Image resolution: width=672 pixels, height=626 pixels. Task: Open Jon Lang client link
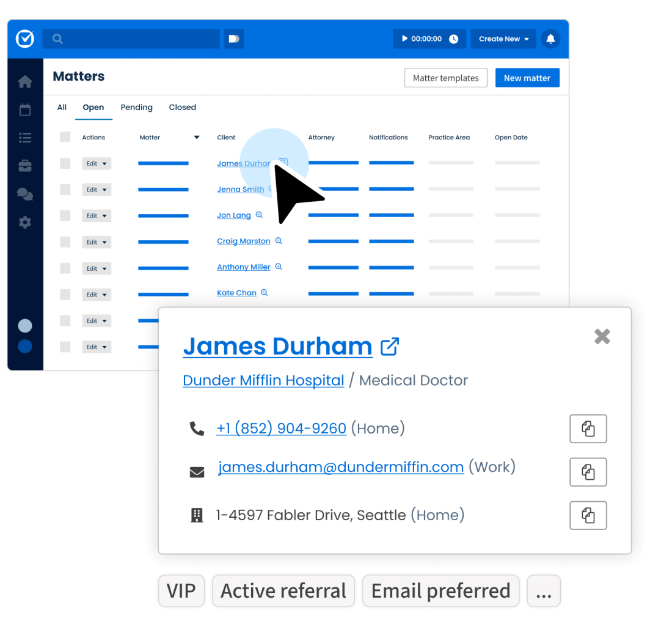pyautogui.click(x=233, y=215)
